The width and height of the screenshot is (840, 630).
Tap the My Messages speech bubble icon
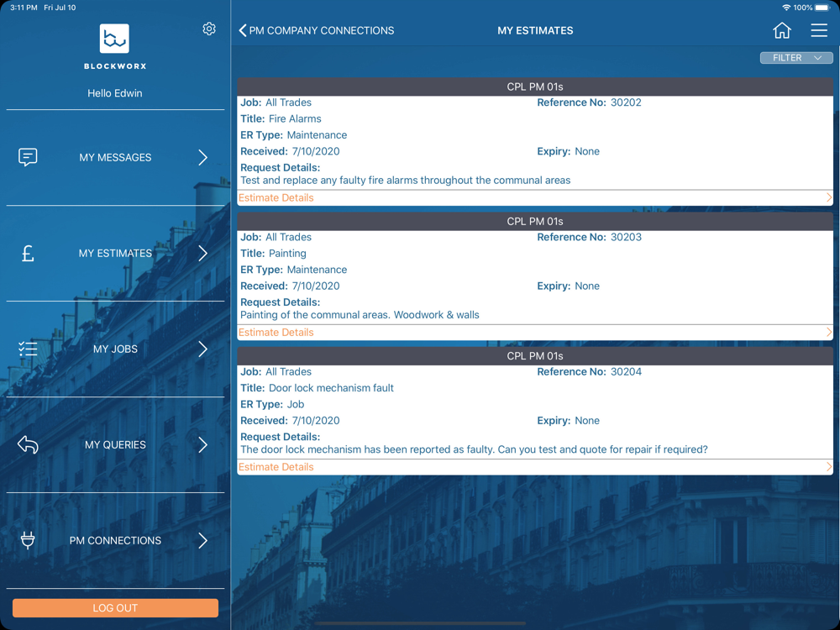click(x=28, y=157)
